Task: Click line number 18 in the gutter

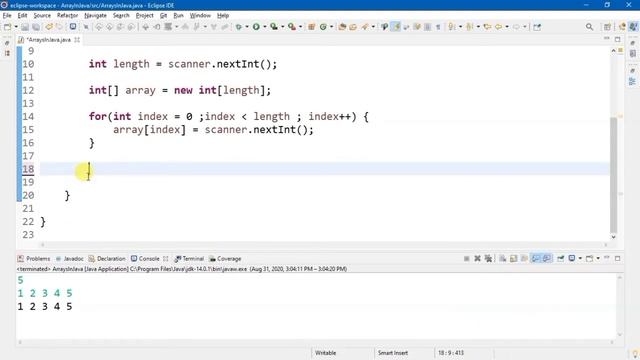Action: coord(28,169)
